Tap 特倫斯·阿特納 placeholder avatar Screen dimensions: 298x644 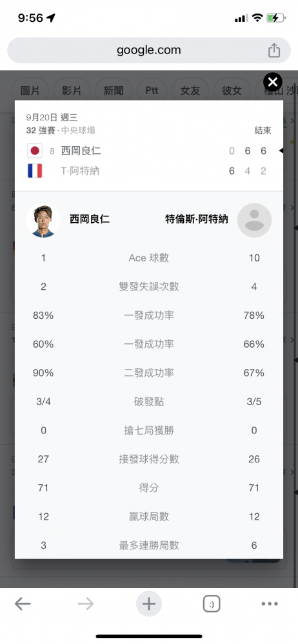coord(254,220)
